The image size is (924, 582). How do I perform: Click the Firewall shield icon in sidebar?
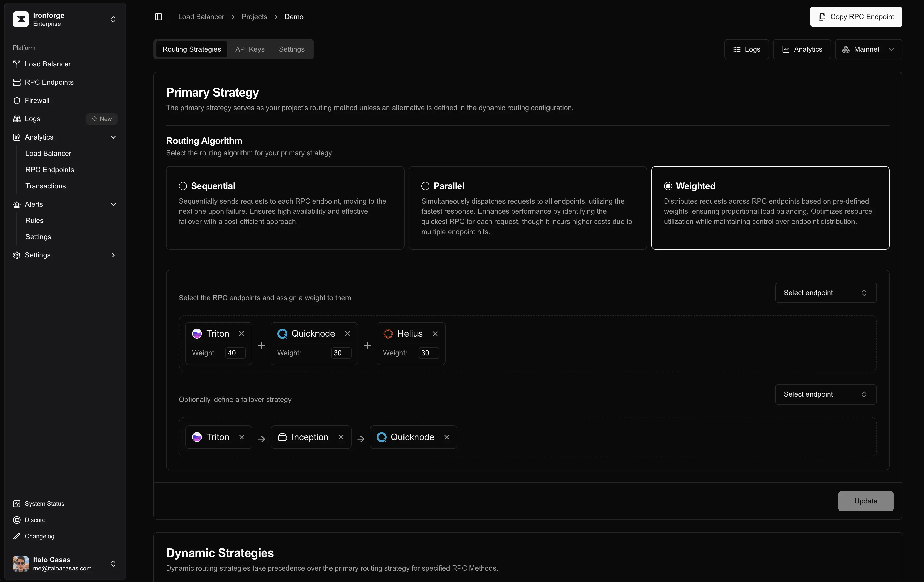coord(17,100)
